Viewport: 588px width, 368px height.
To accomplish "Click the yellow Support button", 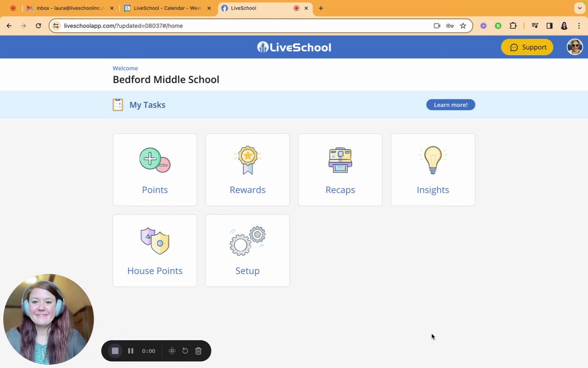I will (x=527, y=47).
